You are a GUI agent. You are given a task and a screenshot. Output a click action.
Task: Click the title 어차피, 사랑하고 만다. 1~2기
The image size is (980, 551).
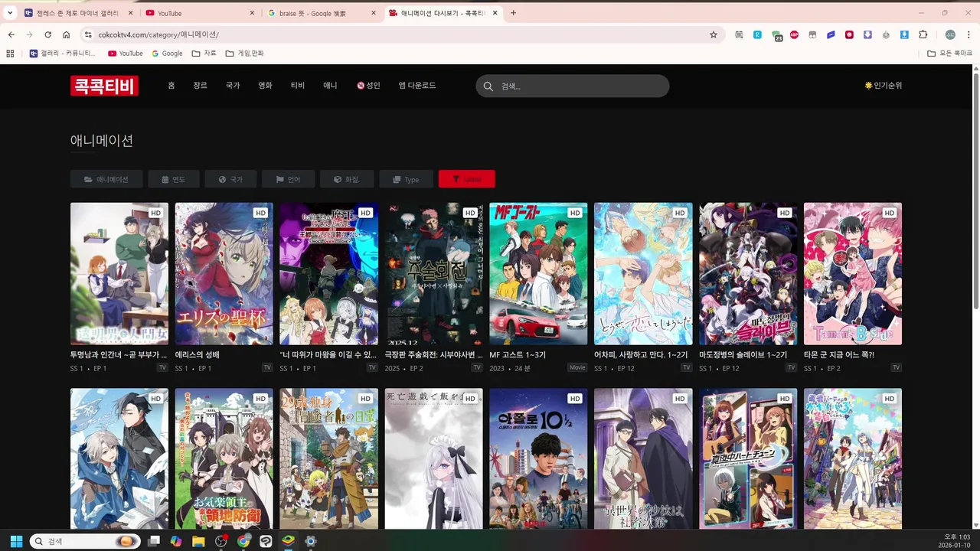tap(641, 355)
